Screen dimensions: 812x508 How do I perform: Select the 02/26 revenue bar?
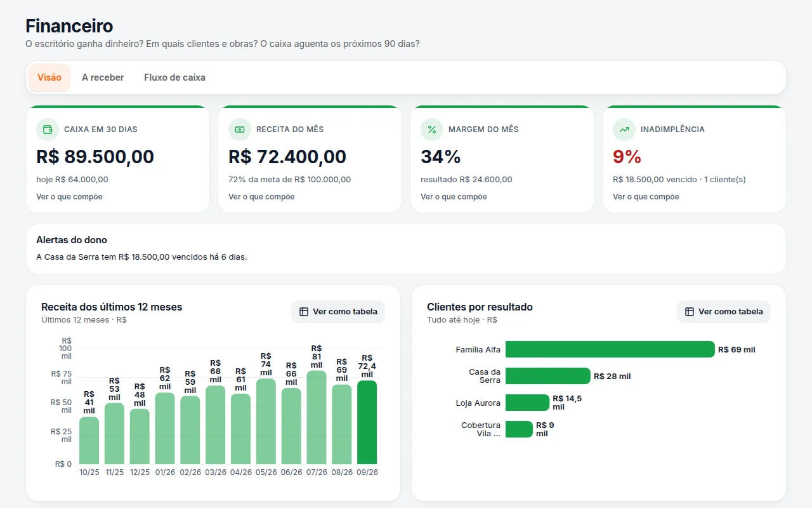[190, 430]
